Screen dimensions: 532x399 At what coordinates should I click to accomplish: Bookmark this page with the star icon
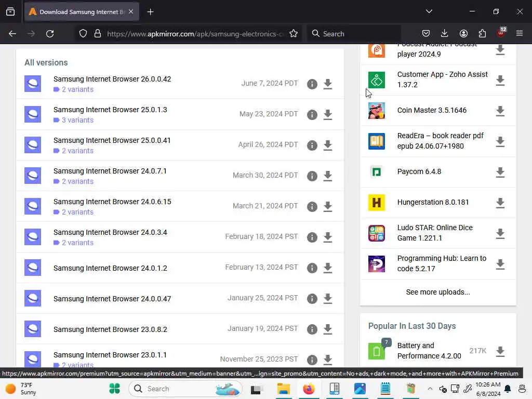tap(294, 34)
